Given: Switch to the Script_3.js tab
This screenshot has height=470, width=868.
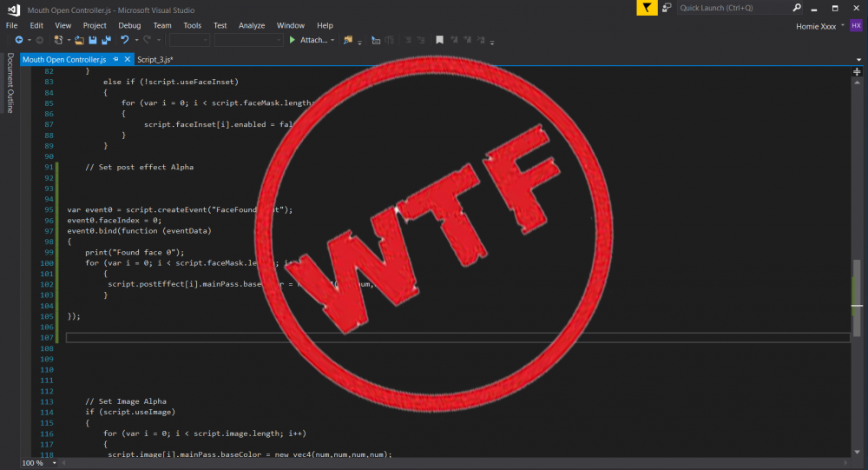Looking at the screenshot, I should coord(155,60).
